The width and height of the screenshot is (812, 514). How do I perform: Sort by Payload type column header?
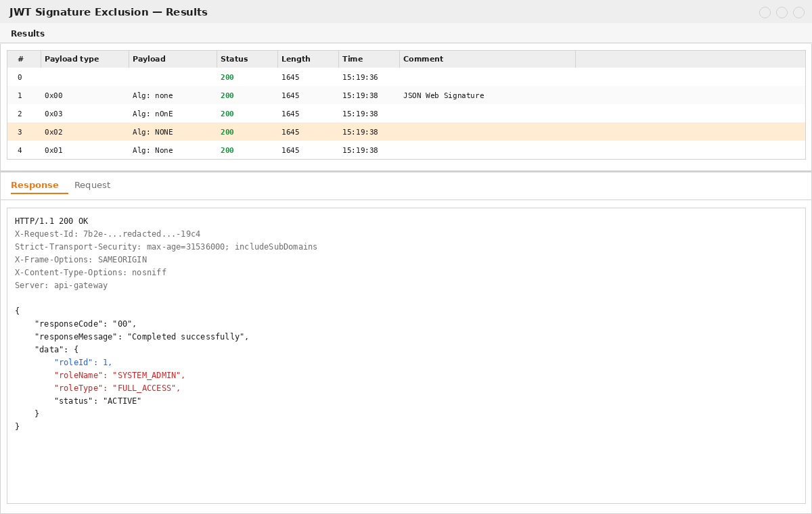pyautogui.click(x=85, y=60)
